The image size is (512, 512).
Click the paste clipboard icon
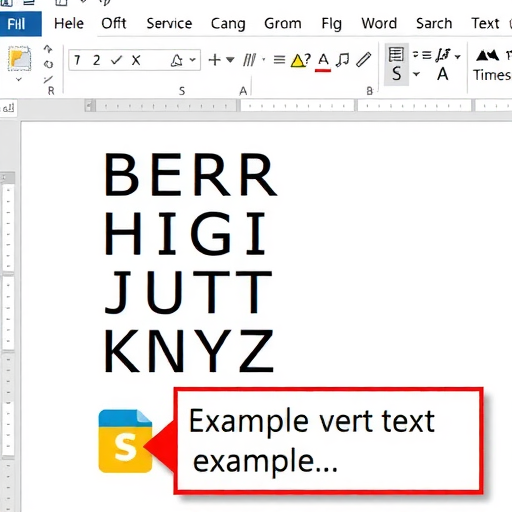pyautogui.click(x=20, y=59)
